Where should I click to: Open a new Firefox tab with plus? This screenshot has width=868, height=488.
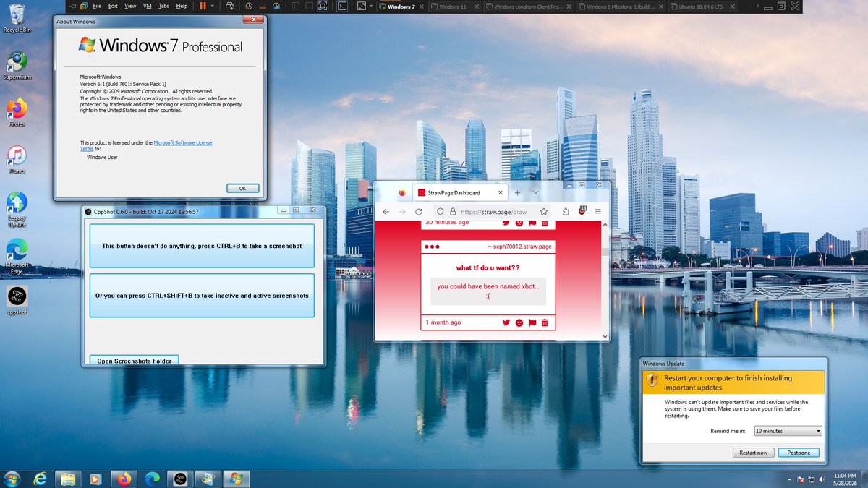pos(517,192)
